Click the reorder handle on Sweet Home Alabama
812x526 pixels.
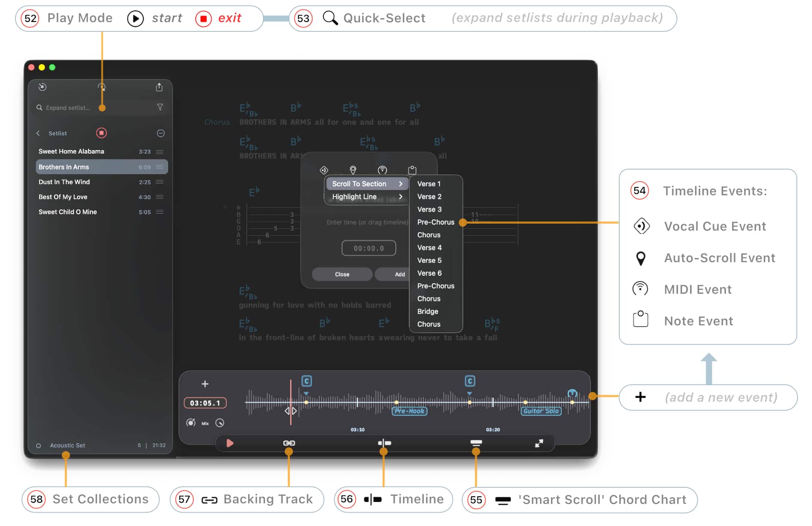click(160, 152)
